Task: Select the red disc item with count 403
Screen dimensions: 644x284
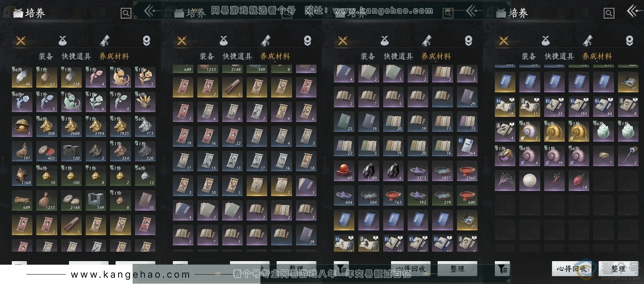Action: [x=47, y=151]
